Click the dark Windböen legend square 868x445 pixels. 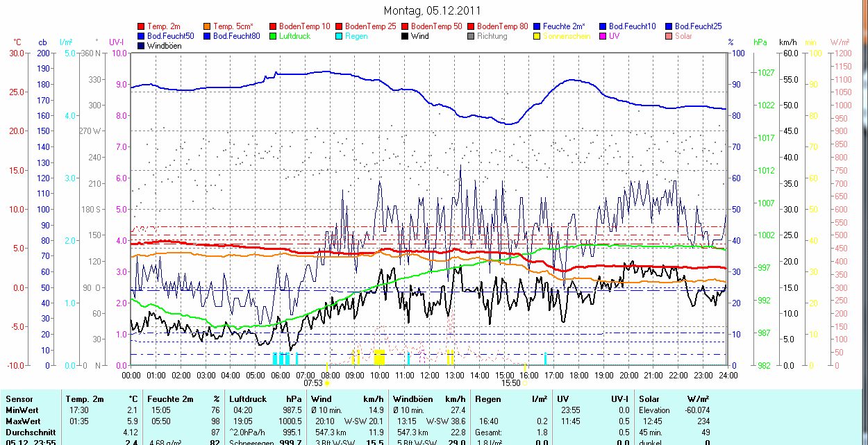click(x=142, y=46)
